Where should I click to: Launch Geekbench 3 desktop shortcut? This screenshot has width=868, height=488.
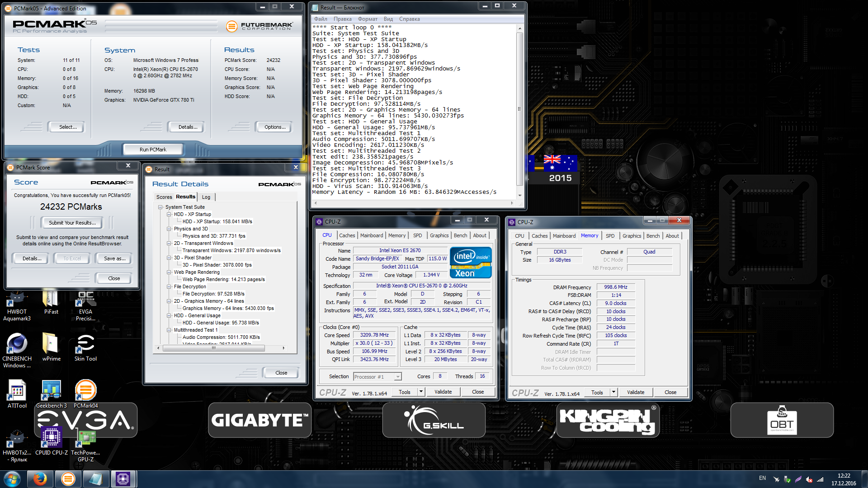pos(51,394)
